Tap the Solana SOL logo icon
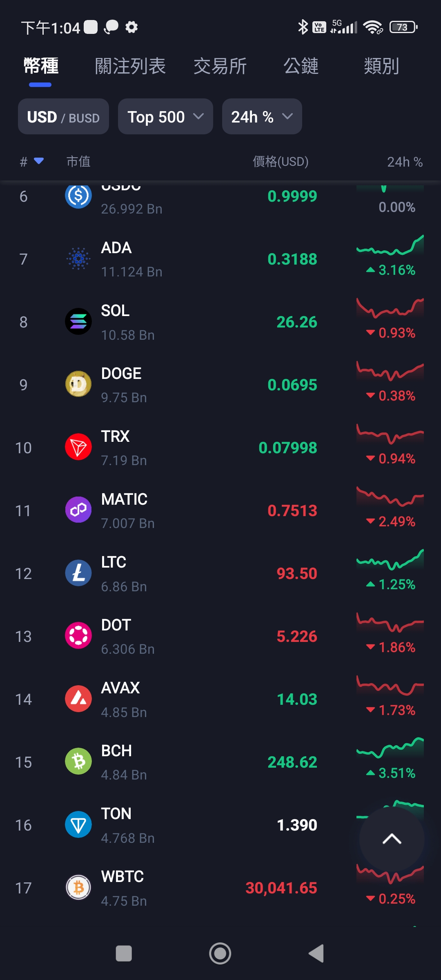This screenshot has height=980, width=441. pos(78,321)
